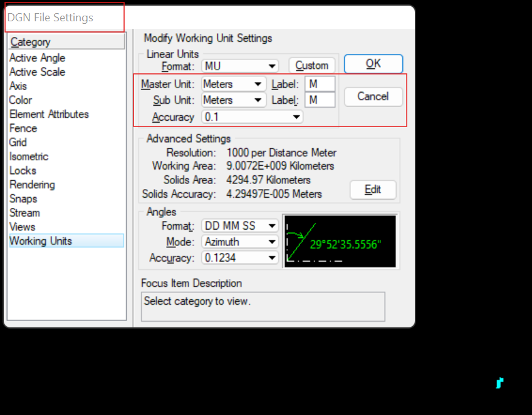Viewport: 532px width, 415px height.
Task: Select the Color category
Action: click(x=20, y=100)
